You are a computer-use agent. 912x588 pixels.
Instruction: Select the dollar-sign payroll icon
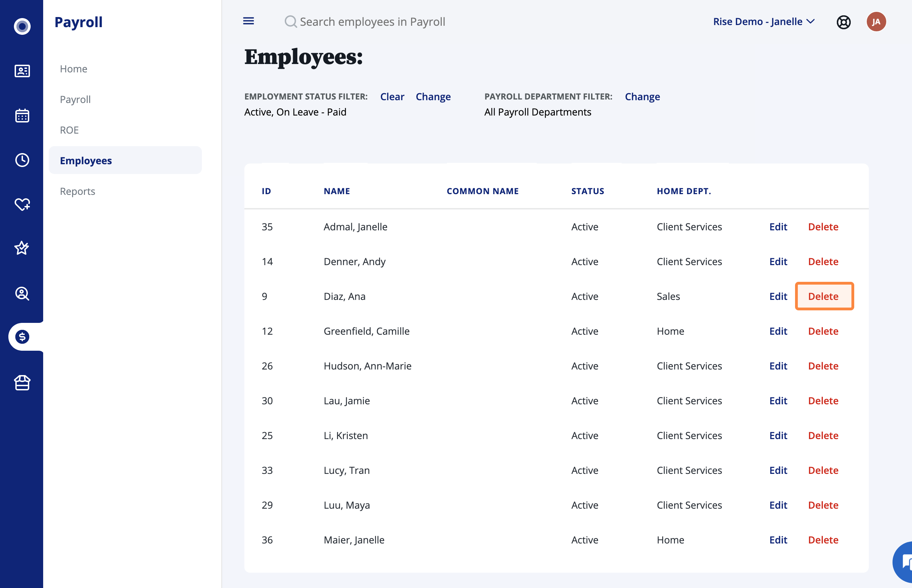click(22, 337)
